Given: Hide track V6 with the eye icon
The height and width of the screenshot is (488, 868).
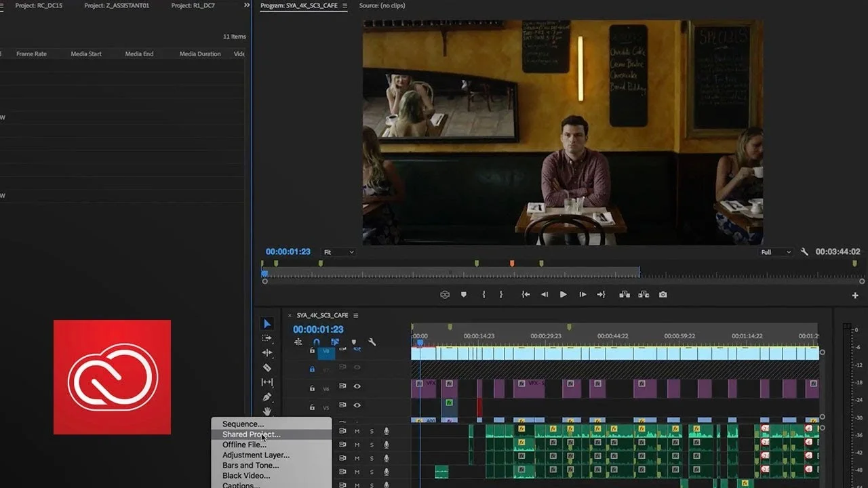Looking at the screenshot, I should 357,386.
